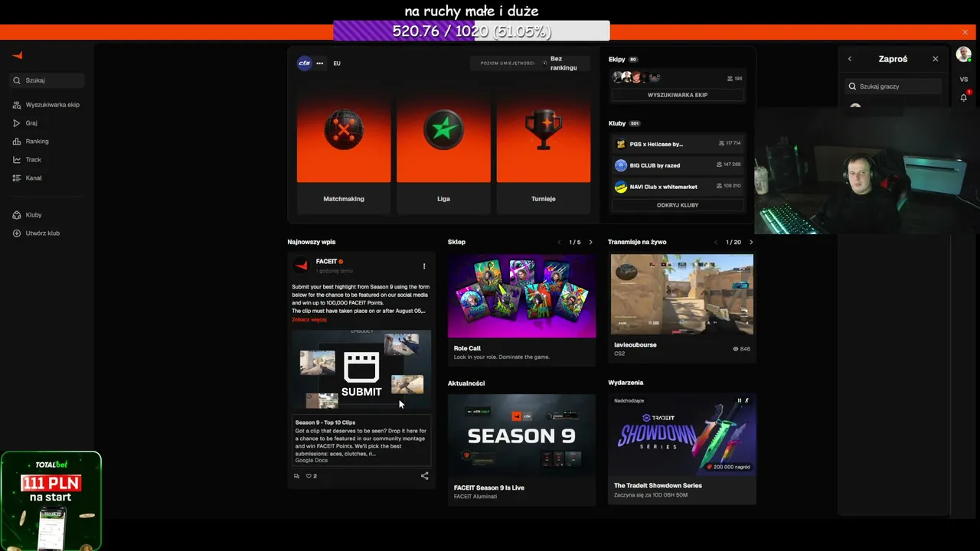Click the Turnieje trophy icon
The width and height of the screenshot is (980, 551).
click(544, 129)
